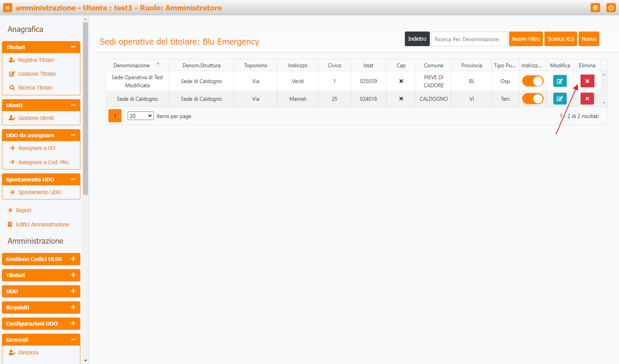Sort by Istat column header

(368, 65)
